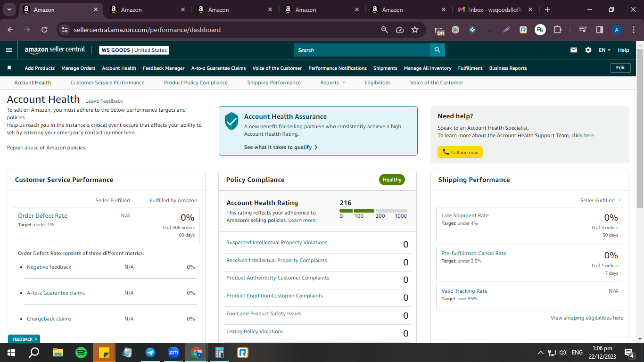The height and width of the screenshot is (362, 644).
Task: Open Business Reports in navigation bar
Action: [x=508, y=68]
